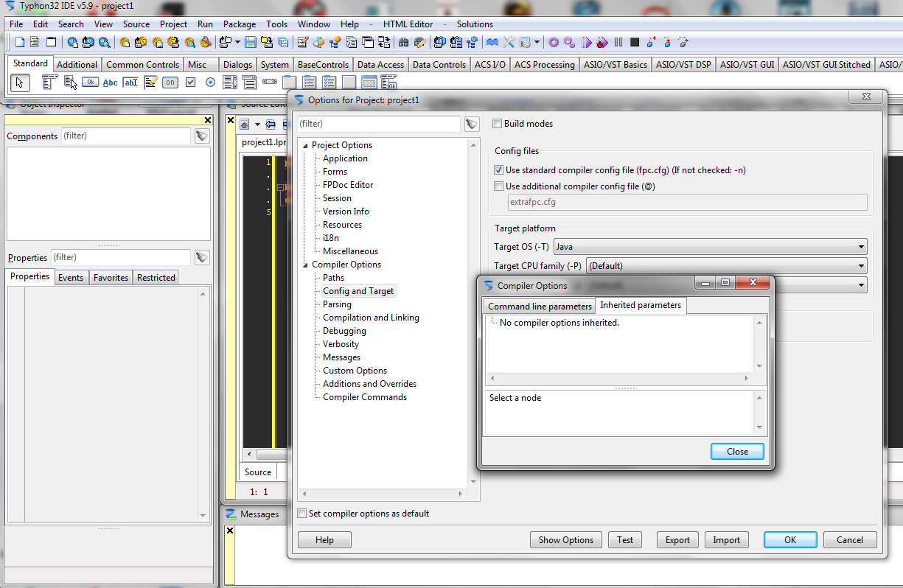Screen dimensions: 903x588
Task: Clear the Properties filter with its icon
Action: (202, 257)
